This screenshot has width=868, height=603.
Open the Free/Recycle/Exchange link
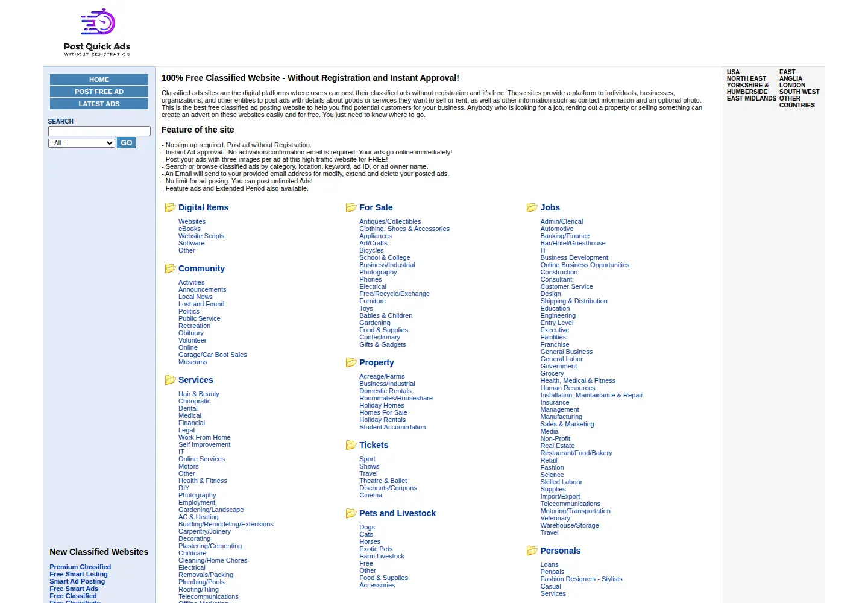394,294
